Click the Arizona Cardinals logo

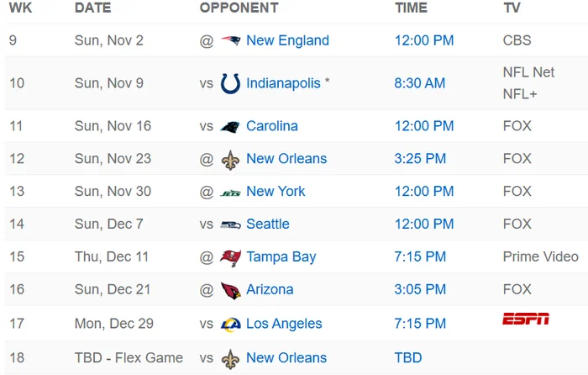coord(230,290)
